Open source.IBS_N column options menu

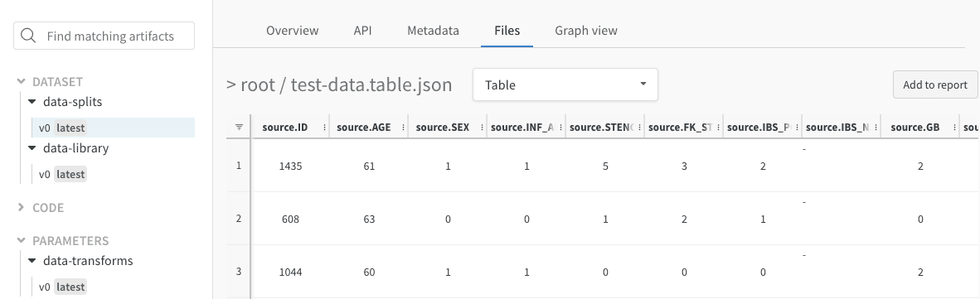tap(875, 128)
